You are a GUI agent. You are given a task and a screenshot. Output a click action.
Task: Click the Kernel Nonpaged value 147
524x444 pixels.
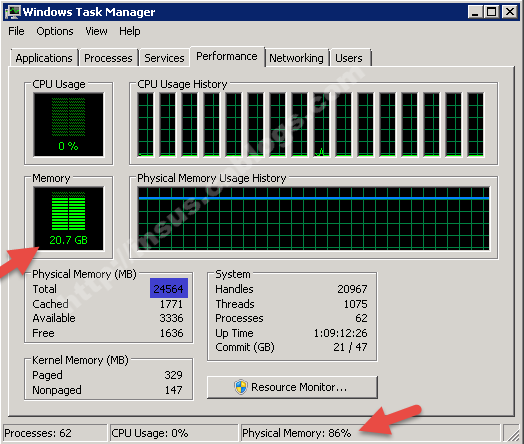pos(173,390)
